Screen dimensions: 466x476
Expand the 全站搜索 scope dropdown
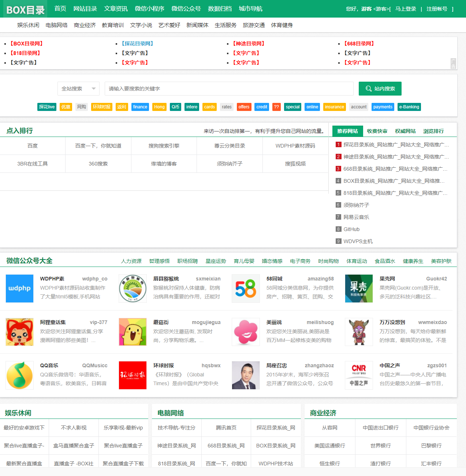coord(78,89)
